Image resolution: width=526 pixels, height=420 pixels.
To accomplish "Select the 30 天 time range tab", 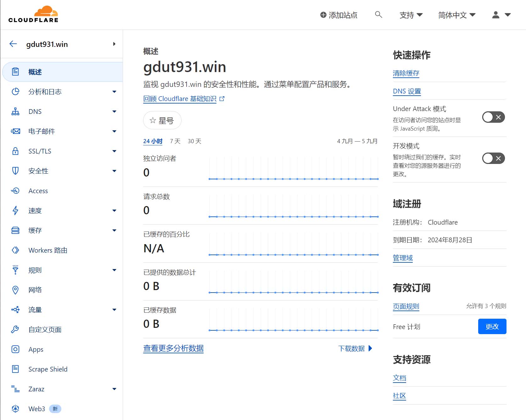I will pyautogui.click(x=194, y=141).
